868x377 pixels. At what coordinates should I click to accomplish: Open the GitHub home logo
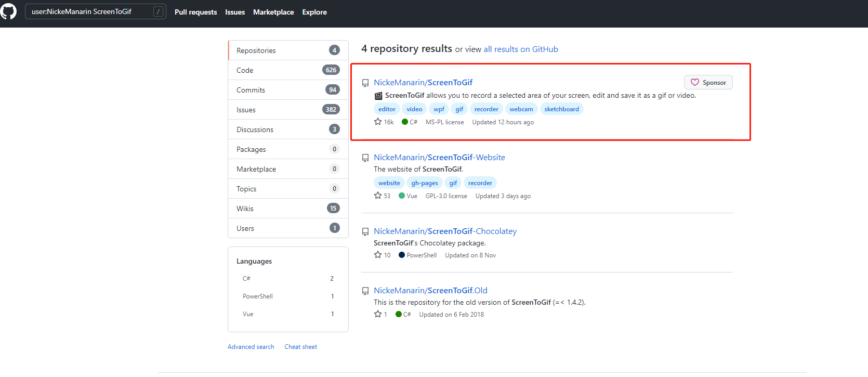point(8,11)
